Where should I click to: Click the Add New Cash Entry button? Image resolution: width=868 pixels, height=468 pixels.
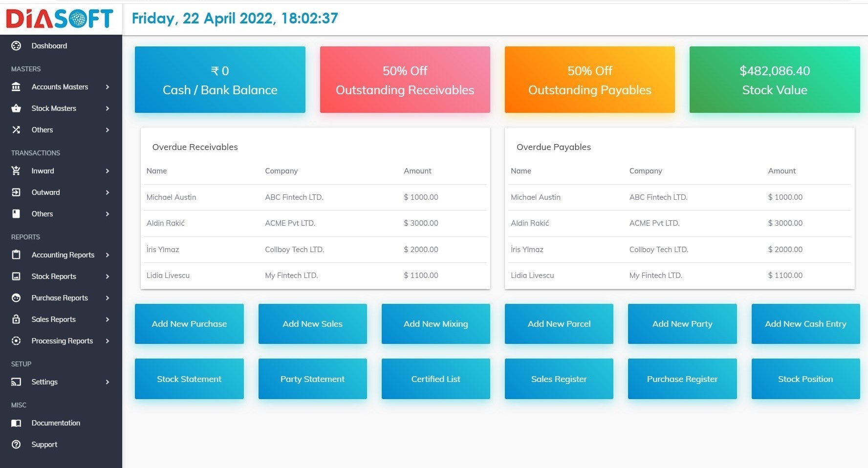[x=805, y=324]
